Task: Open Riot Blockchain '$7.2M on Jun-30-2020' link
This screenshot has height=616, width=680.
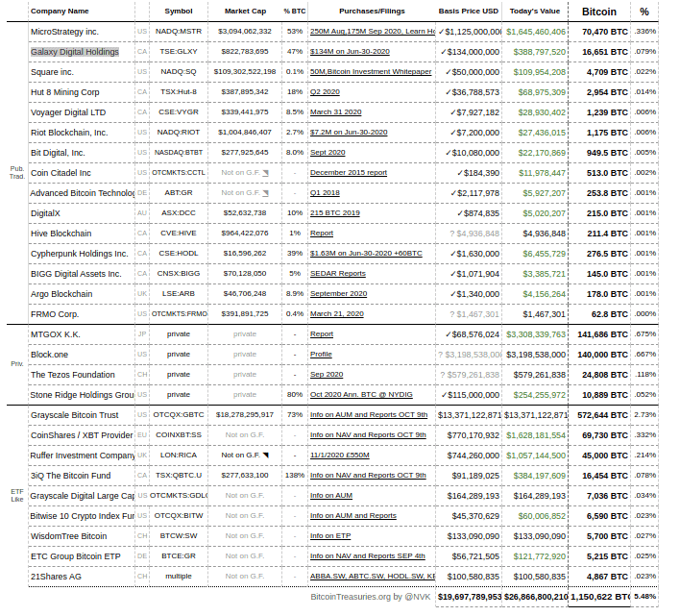Action: pos(349,133)
